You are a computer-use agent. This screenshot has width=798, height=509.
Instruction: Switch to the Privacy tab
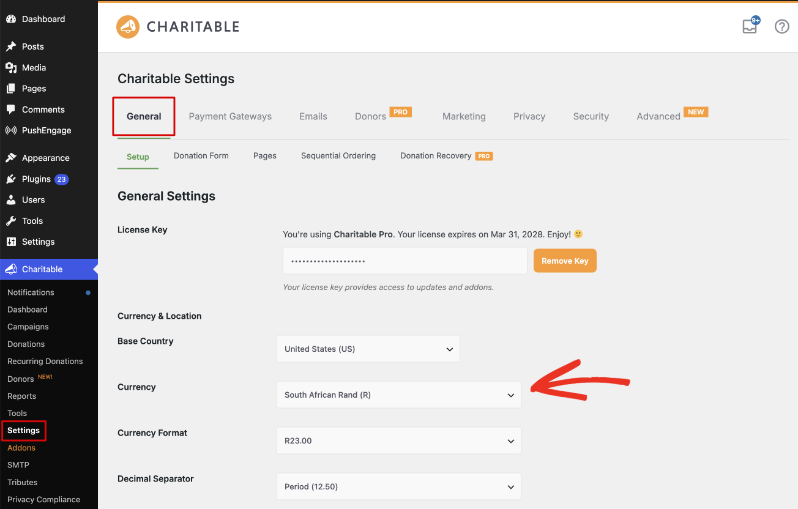tap(529, 117)
